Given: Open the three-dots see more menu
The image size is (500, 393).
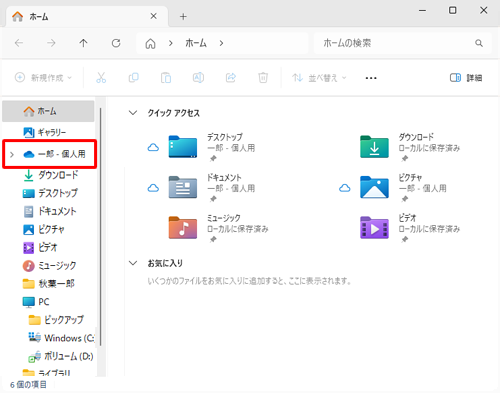Looking at the screenshot, I should [x=371, y=78].
